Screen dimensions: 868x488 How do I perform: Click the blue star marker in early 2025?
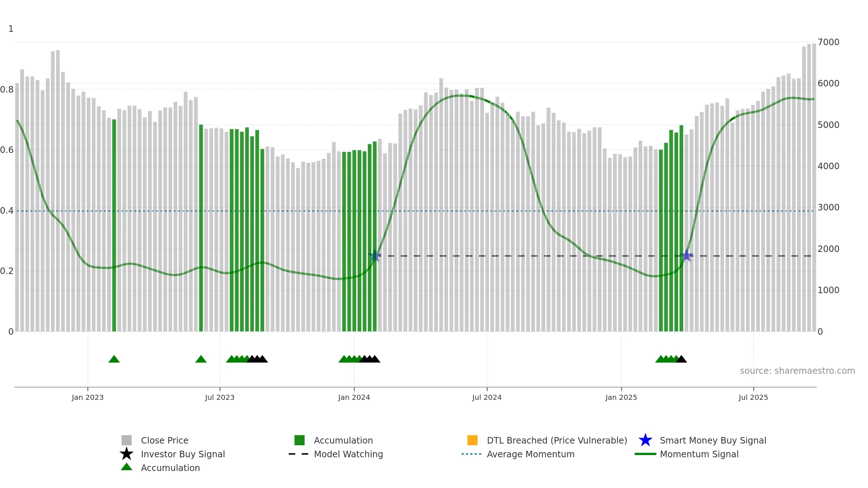pyautogui.click(x=686, y=256)
